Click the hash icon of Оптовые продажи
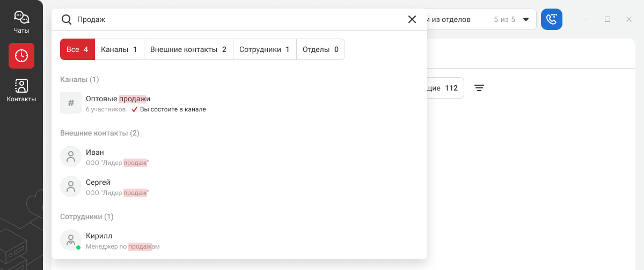The width and height of the screenshot is (644, 270). coord(71,103)
